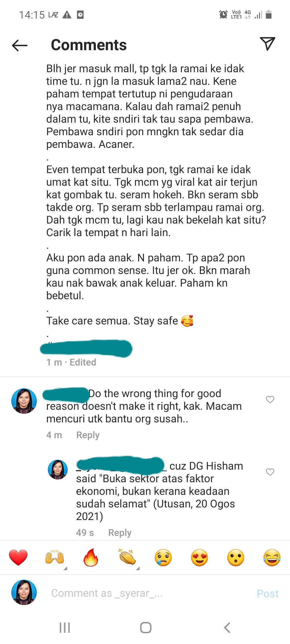
Task: Like the 'Do the wrong thing' comment
Action: [270, 400]
